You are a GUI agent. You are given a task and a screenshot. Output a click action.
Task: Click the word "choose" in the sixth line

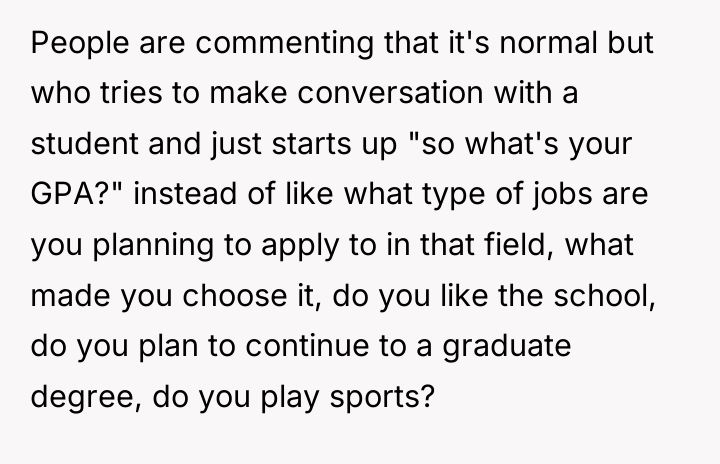[235, 295]
